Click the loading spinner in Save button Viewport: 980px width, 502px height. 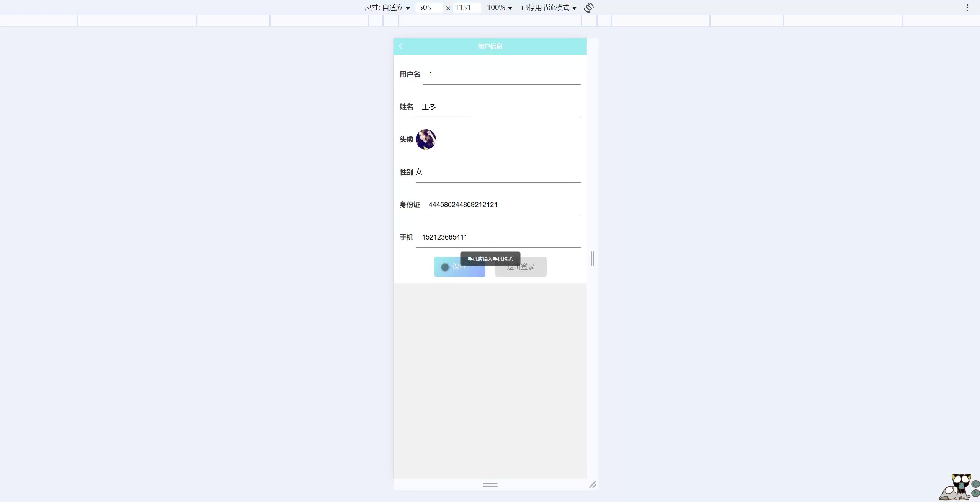click(x=445, y=267)
